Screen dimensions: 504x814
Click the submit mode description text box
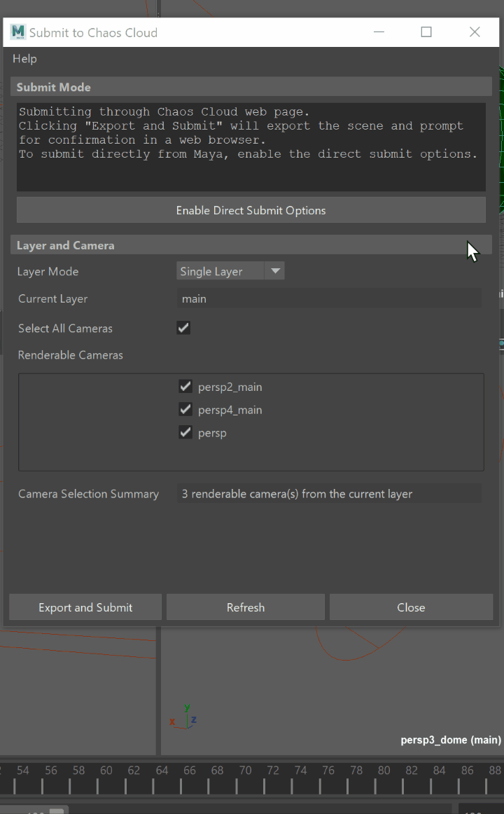pos(251,147)
